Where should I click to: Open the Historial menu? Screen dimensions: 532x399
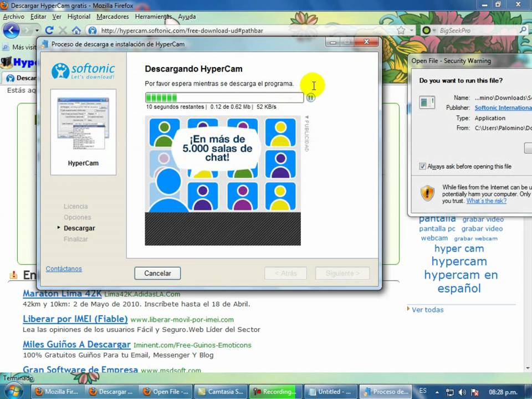click(x=79, y=17)
